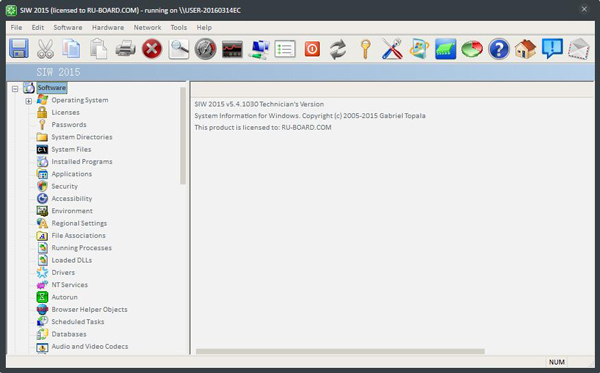600x373 pixels.
Task: Select Browser Helper Objects in the tree
Action: 89,309
